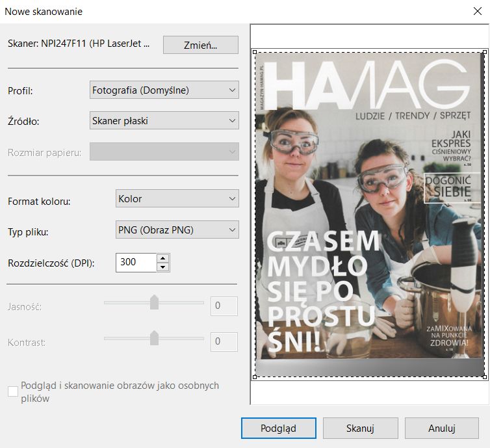Click the top-right crop handle of preview
Viewport: 490px width, 448px height.
pos(485,52)
